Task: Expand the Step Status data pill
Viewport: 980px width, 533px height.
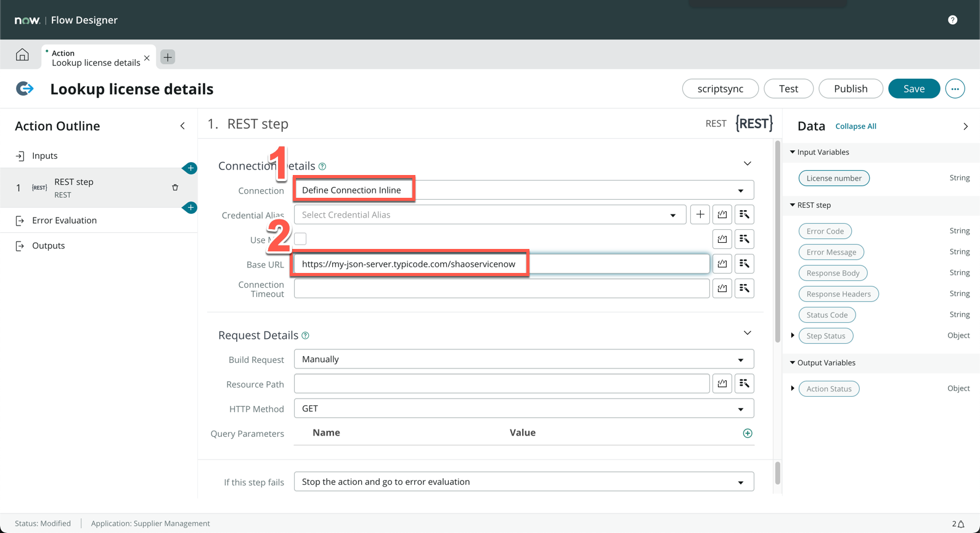Action: coord(793,336)
